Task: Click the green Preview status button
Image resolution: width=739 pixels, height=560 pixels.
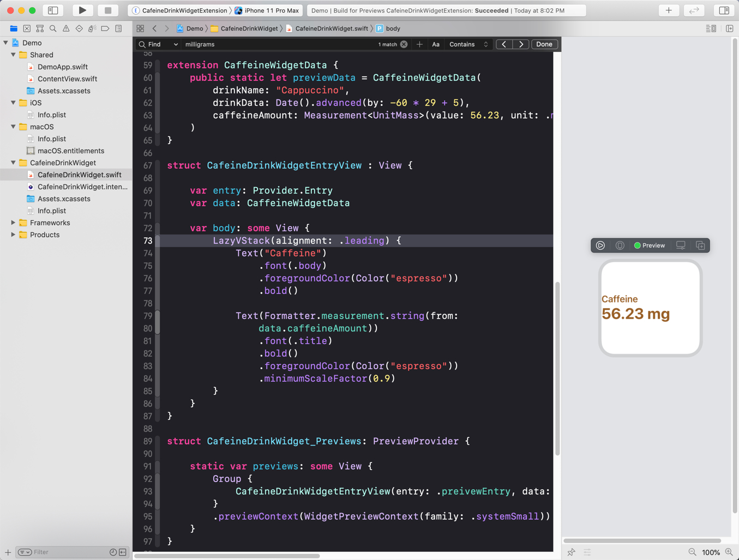Action: coord(650,245)
